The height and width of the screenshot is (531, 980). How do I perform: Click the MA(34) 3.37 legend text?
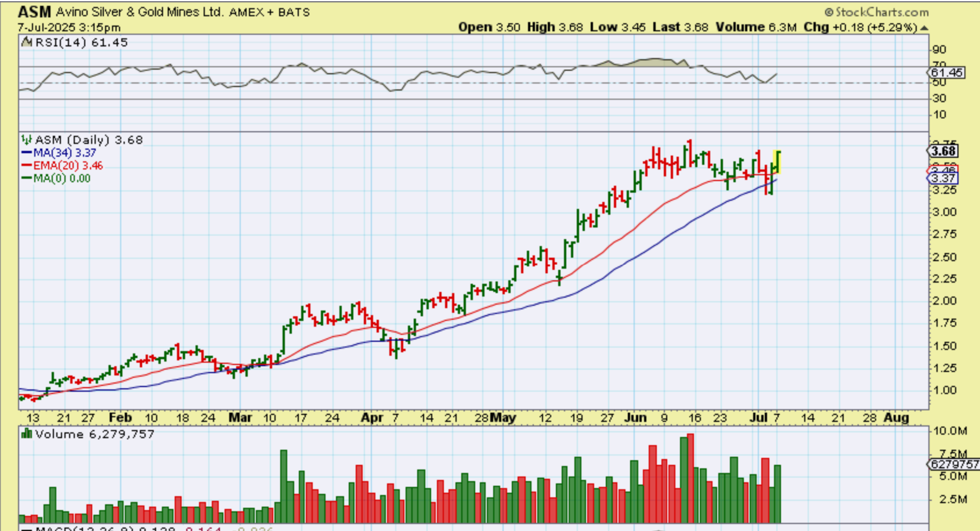(64, 153)
